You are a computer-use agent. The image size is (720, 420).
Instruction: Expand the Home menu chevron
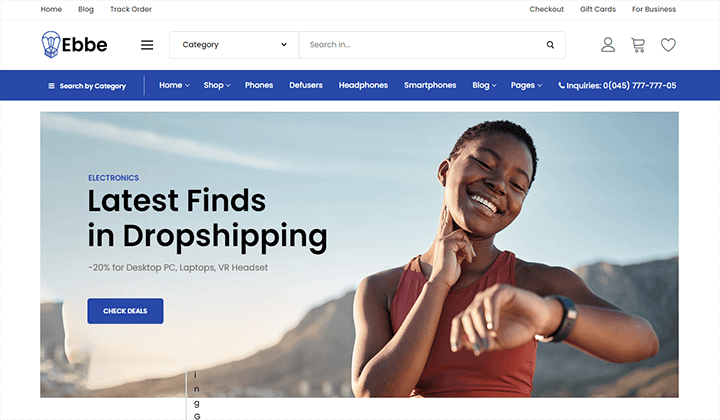coord(187,85)
